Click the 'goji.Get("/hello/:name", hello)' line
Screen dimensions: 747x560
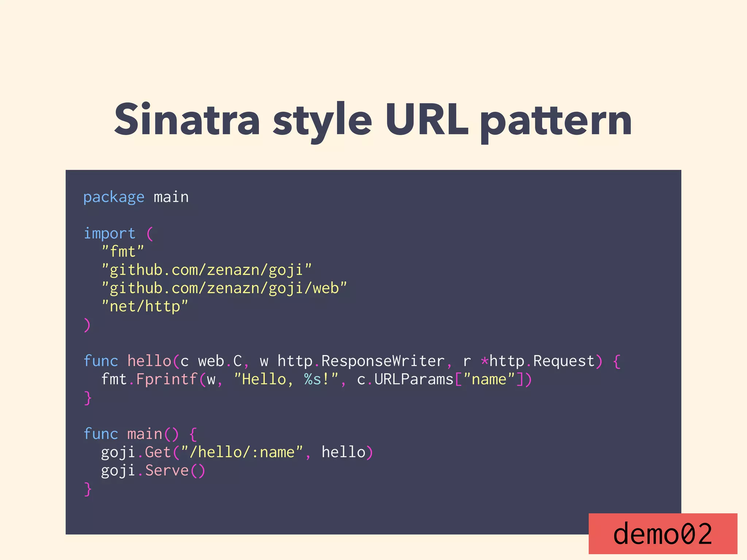point(237,452)
